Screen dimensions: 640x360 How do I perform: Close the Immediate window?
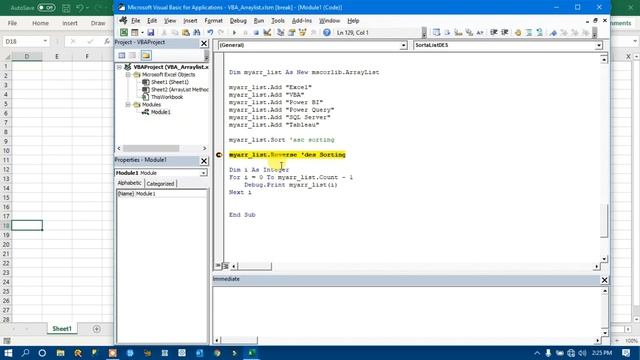604,280
